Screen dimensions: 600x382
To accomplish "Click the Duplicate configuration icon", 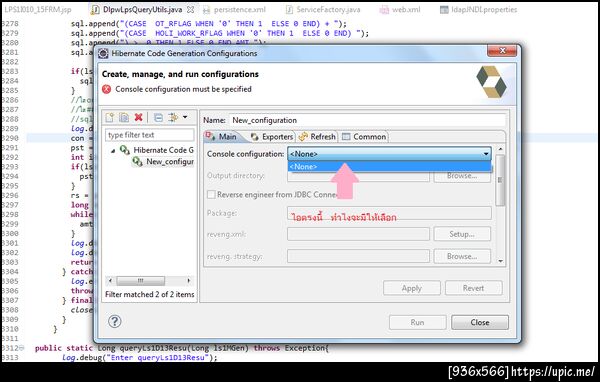I will (x=124, y=118).
